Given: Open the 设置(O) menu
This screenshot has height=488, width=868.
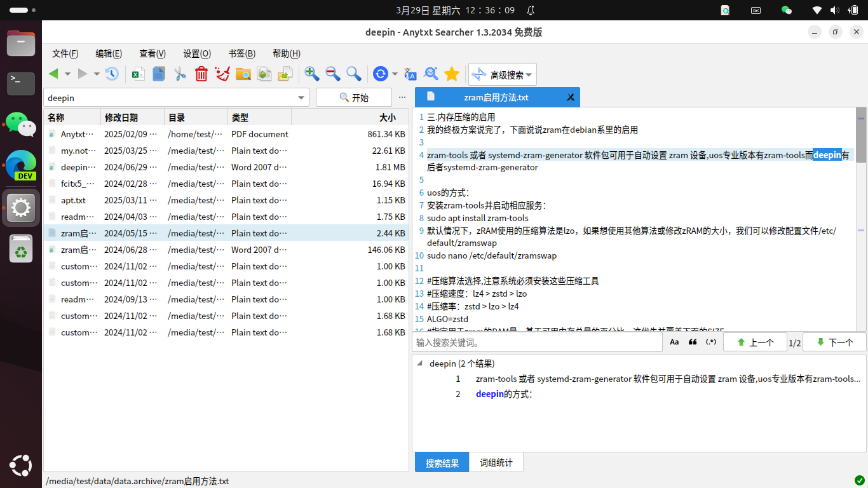Looking at the screenshot, I should 197,54.
